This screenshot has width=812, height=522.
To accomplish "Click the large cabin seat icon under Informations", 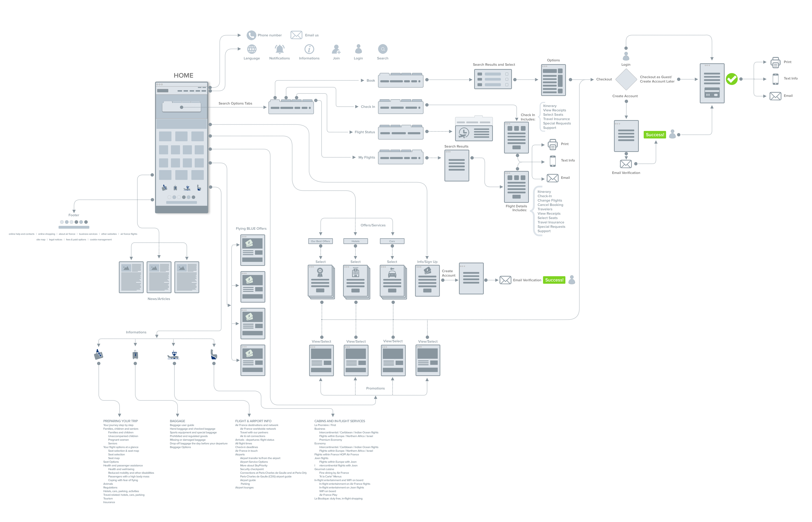I will click(x=214, y=355).
